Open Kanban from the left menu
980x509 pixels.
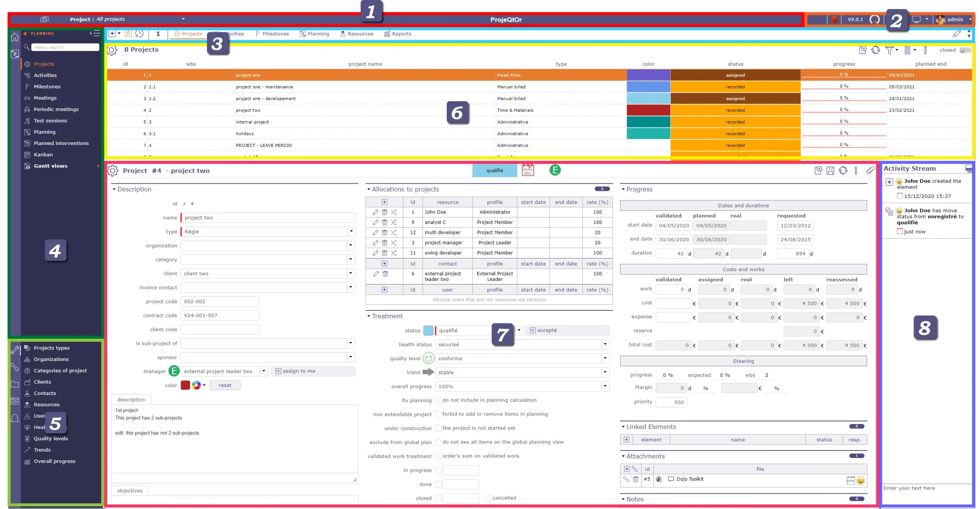pyautogui.click(x=43, y=155)
